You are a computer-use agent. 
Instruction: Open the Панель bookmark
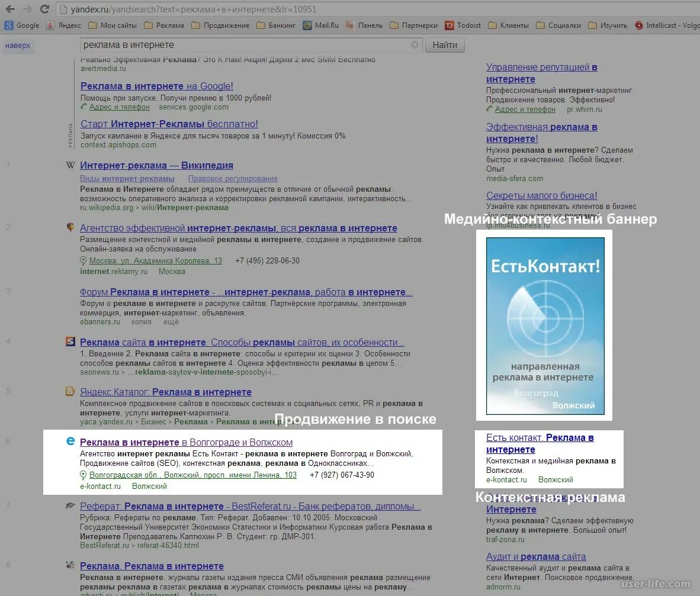tap(364, 25)
